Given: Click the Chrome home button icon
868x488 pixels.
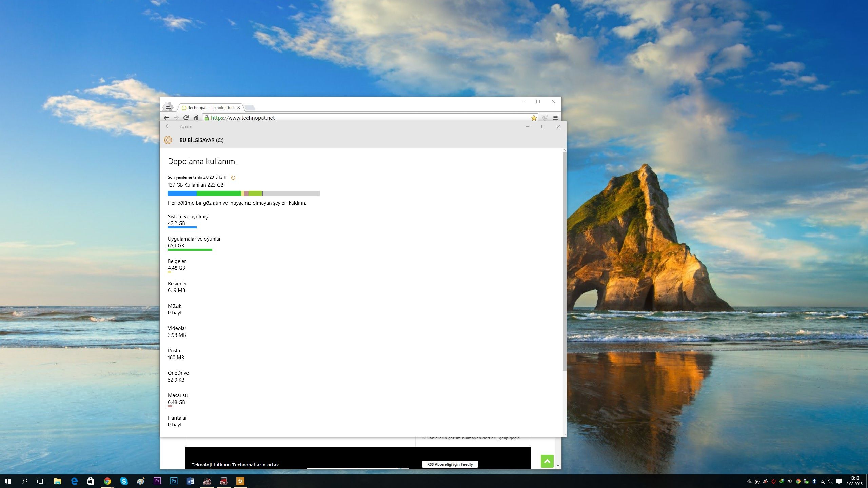Looking at the screenshot, I should tap(196, 118).
